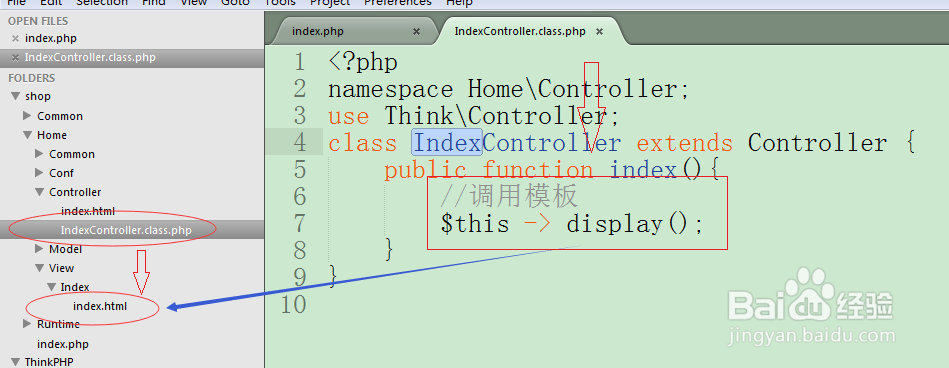Open the Project menu
Viewport: 949px width, 368px height.
[x=330, y=2]
